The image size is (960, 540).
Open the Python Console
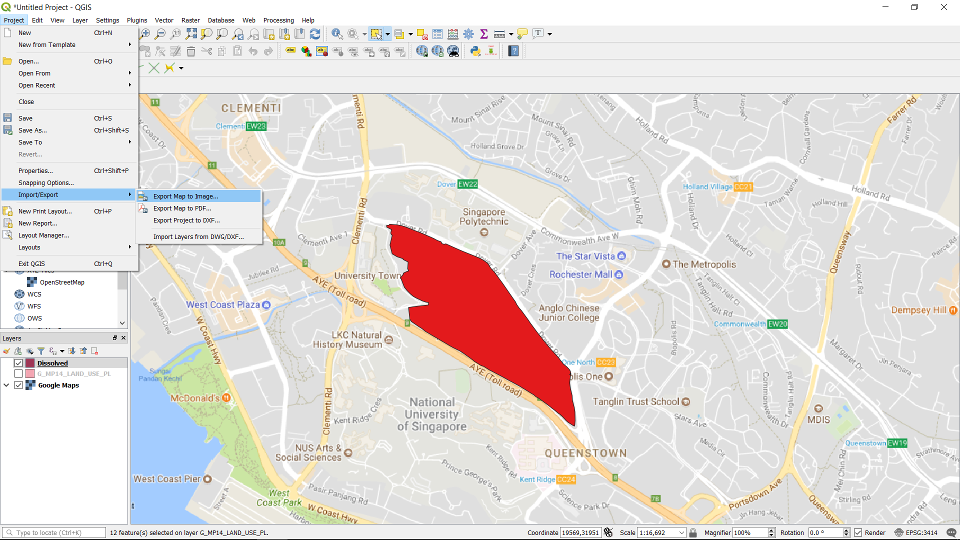(x=475, y=51)
